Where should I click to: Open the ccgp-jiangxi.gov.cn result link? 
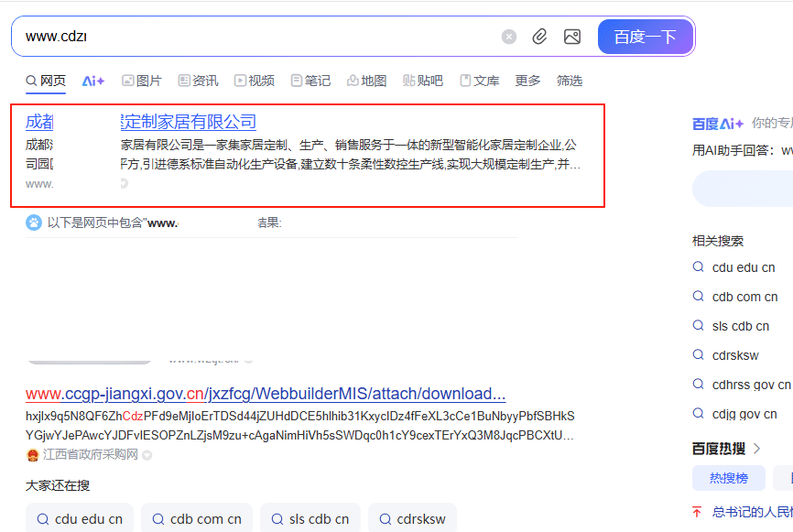pos(266,394)
